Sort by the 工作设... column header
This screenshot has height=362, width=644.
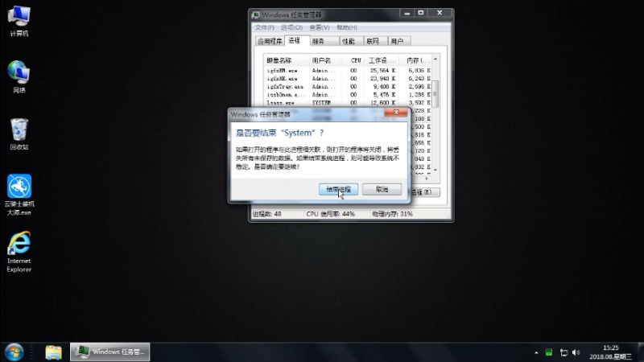(381, 60)
